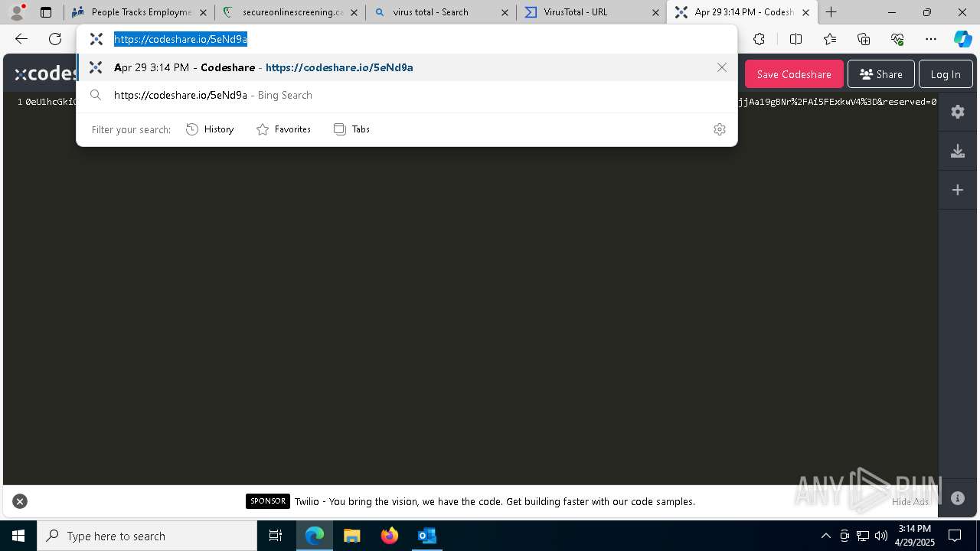Viewport: 980px width, 551px height.
Task: Open Outlook from taskbar
Action: click(427, 536)
